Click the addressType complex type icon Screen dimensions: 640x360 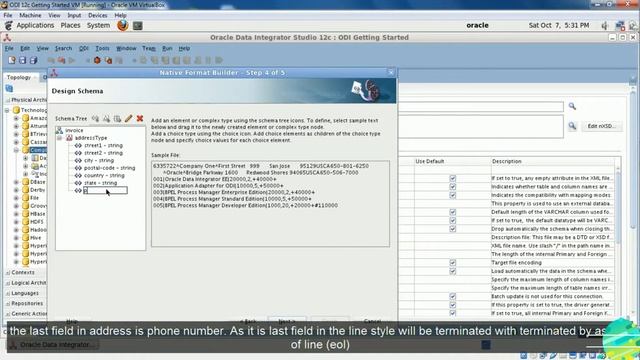click(69, 138)
